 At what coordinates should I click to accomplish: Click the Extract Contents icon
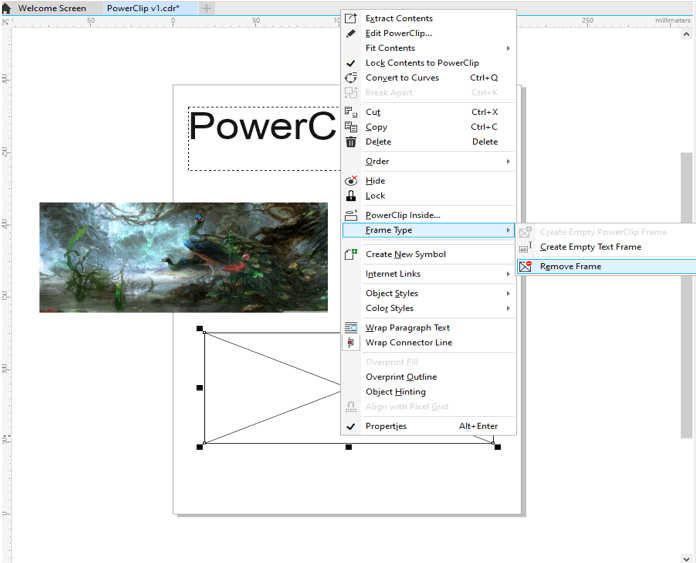click(351, 18)
